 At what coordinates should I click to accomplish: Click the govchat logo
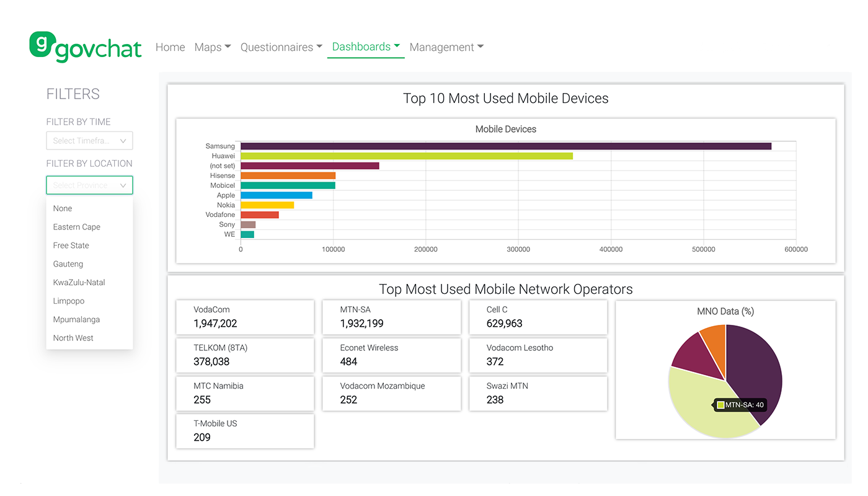[86, 46]
